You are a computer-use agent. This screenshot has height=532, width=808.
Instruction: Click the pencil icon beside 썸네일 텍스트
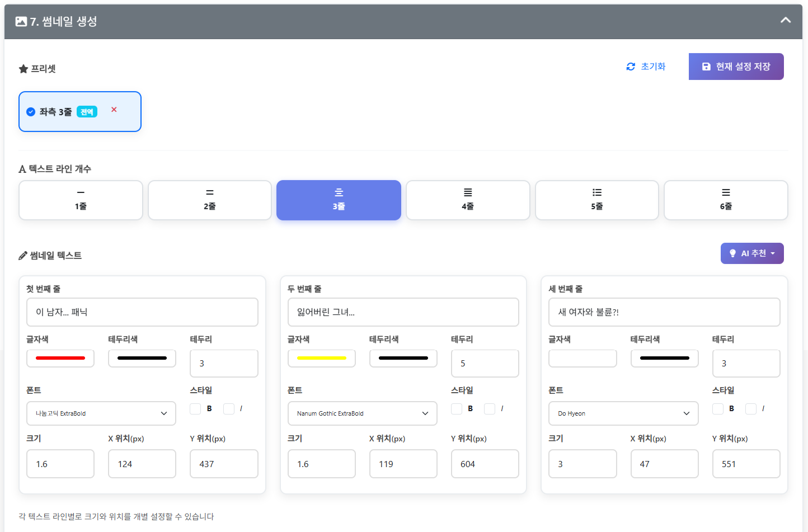click(23, 256)
